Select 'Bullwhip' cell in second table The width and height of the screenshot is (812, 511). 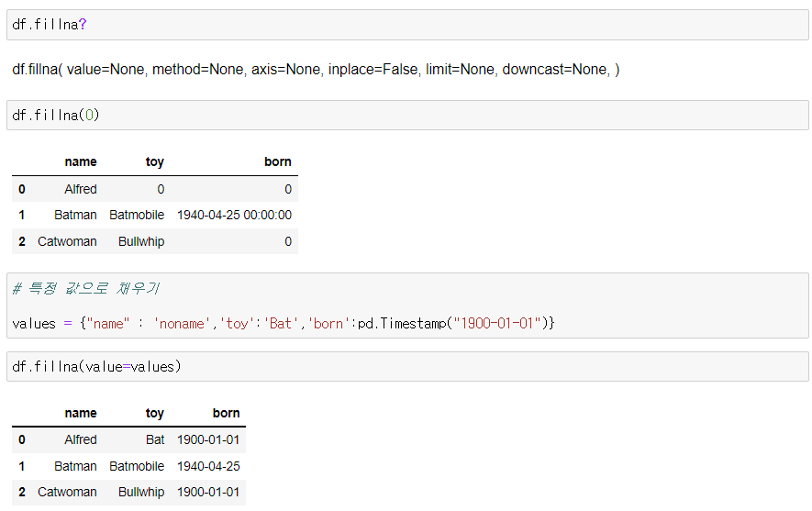point(141,492)
